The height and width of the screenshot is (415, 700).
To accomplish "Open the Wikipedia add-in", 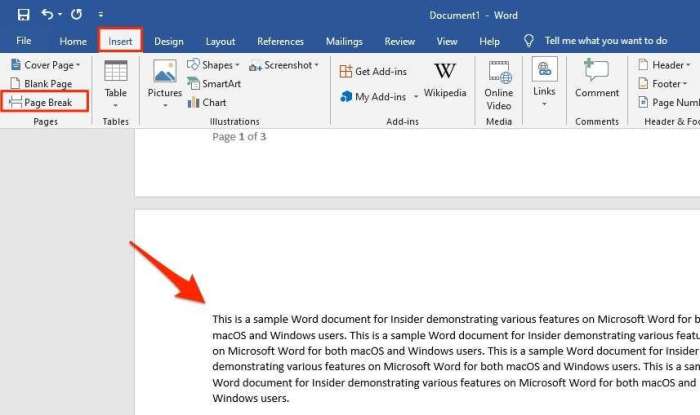I will tap(445, 80).
